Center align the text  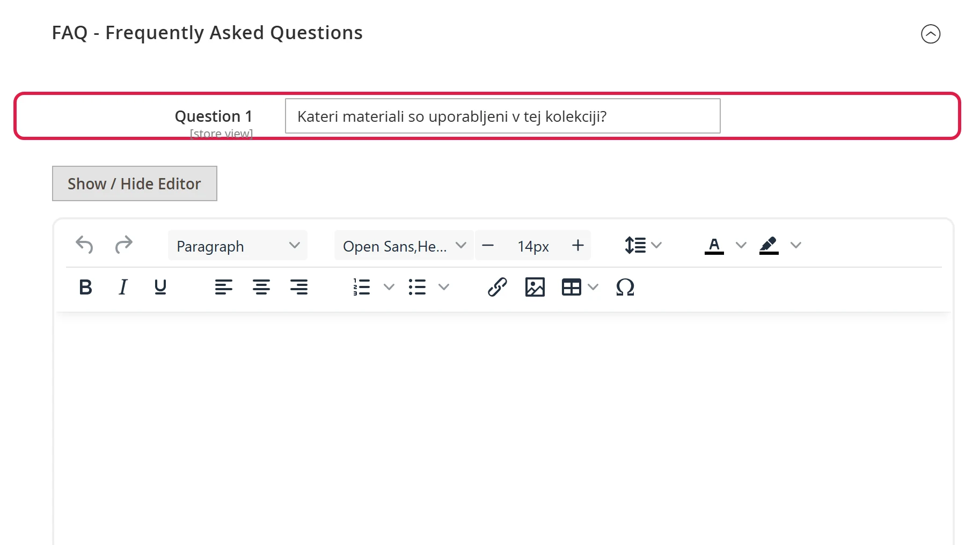coord(261,287)
